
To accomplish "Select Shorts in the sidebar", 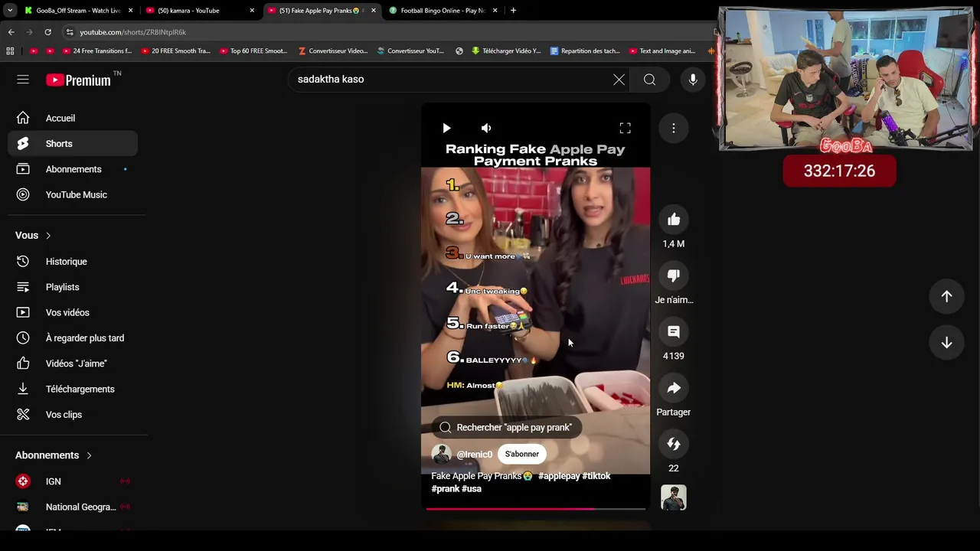I will (73, 144).
